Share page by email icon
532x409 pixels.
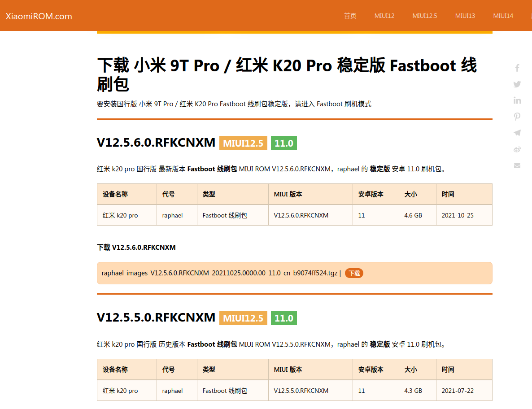pyautogui.click(x=517, y=165)
